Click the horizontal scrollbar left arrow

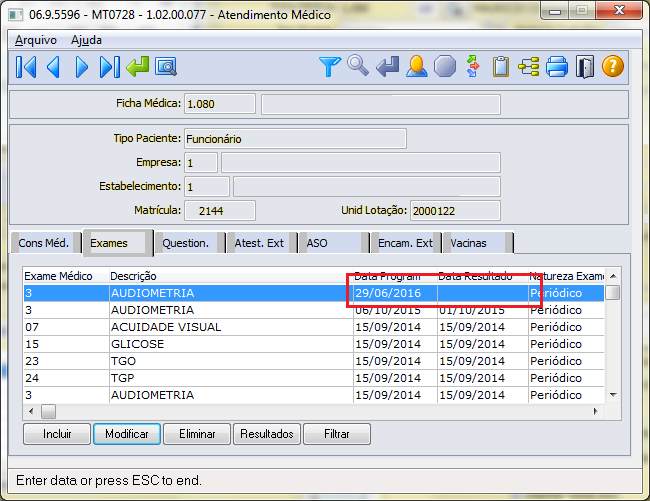click(31, 411)
